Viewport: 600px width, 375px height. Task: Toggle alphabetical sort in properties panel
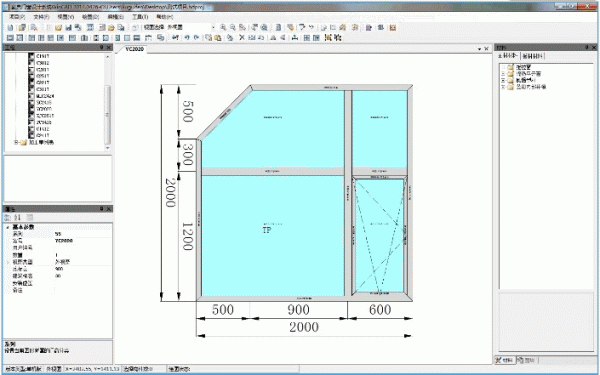coord(17,217)
